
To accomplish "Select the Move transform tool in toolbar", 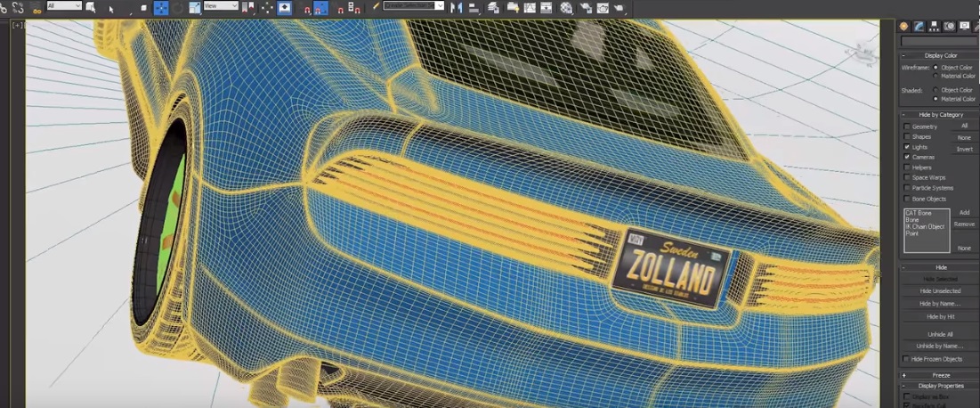I will click(161, 7).
